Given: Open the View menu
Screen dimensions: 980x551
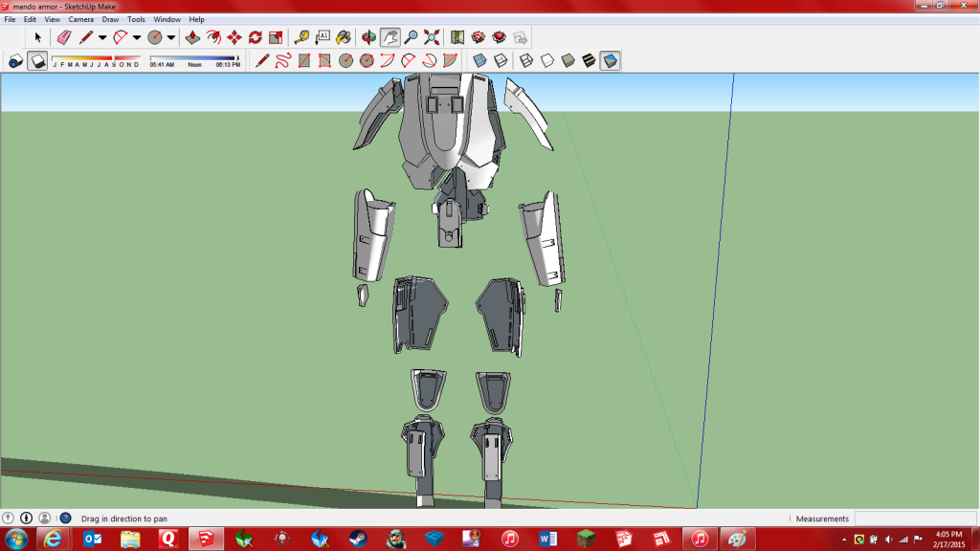Looking at the screenshot, I should point(52,19).
